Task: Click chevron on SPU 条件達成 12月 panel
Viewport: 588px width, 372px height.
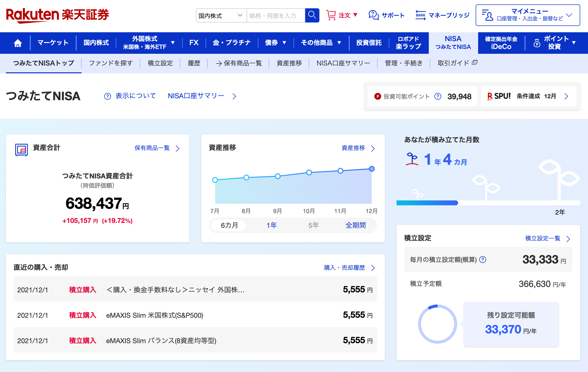Action: tap(566, 96)
